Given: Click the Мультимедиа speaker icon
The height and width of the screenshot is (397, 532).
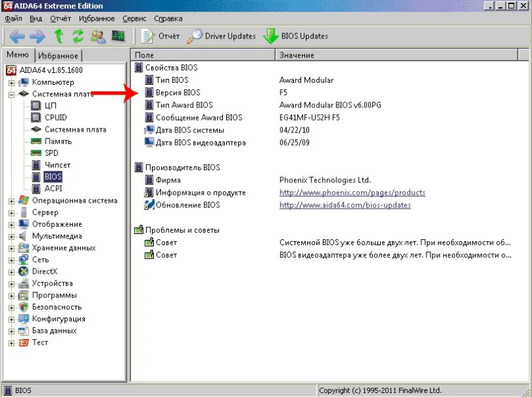Looking at the screenshot, I should (23, 236).
